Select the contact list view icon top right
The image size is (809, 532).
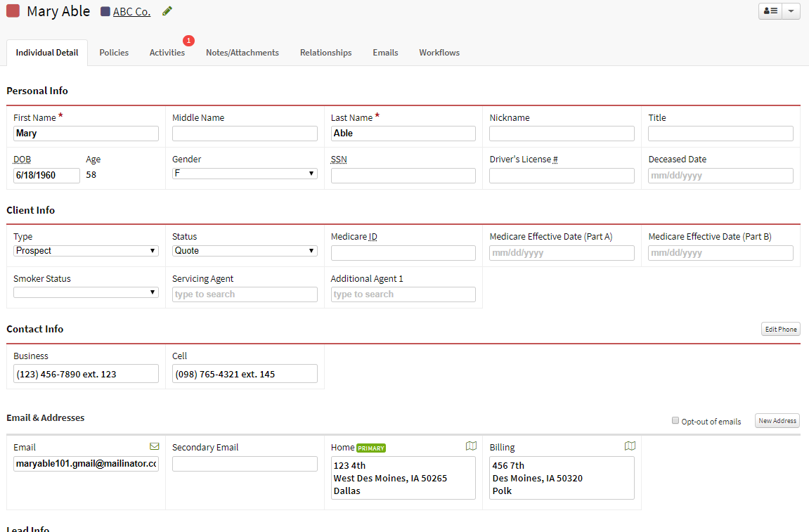769,11
